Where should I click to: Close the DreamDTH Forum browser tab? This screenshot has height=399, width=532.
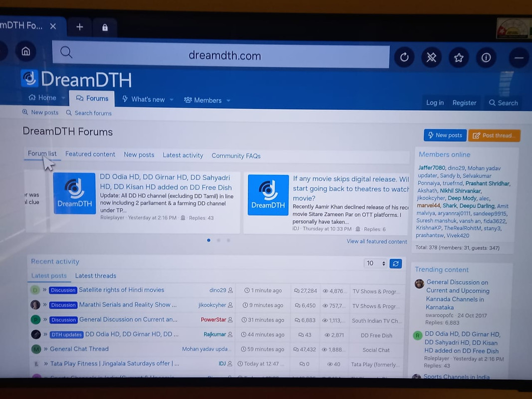53,26
